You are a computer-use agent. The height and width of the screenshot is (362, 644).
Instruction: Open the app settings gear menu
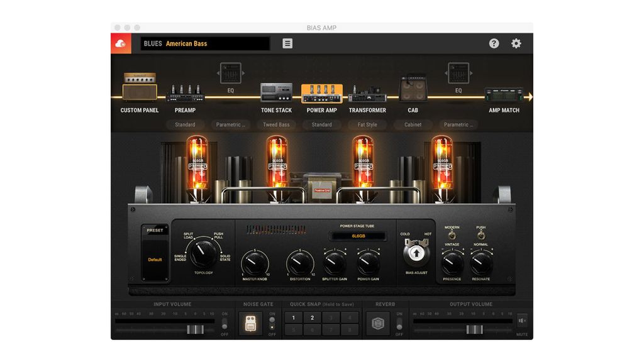(x=516, y=43)
